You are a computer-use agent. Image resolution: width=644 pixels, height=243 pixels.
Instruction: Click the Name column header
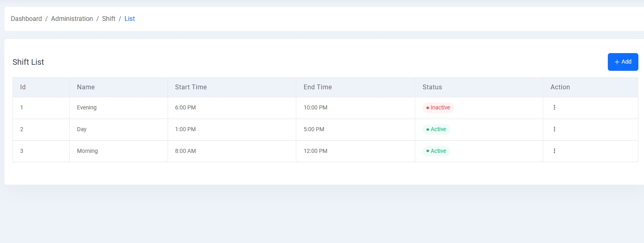tap(86, 87)
